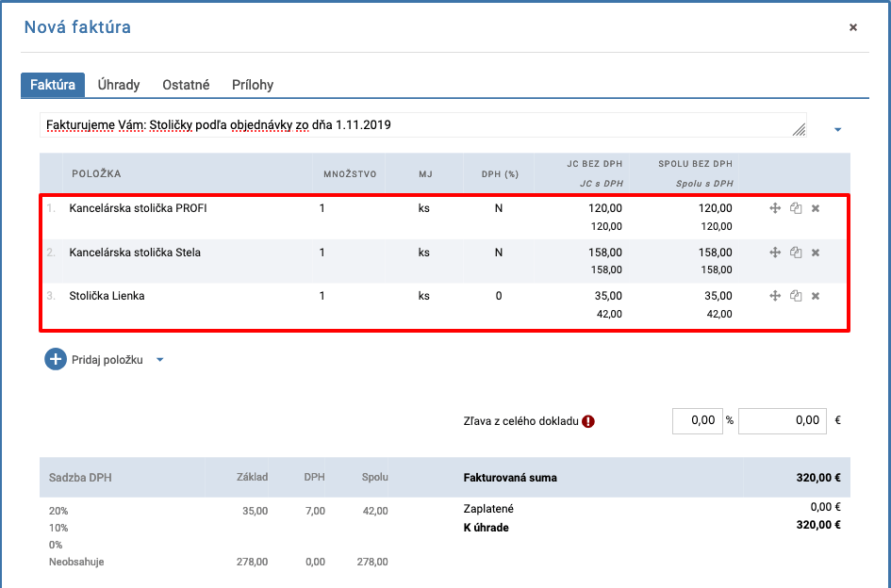Close the Nová faktúra dialog
The height and width of the screenshot is (588, 891).
click(853, 27)
